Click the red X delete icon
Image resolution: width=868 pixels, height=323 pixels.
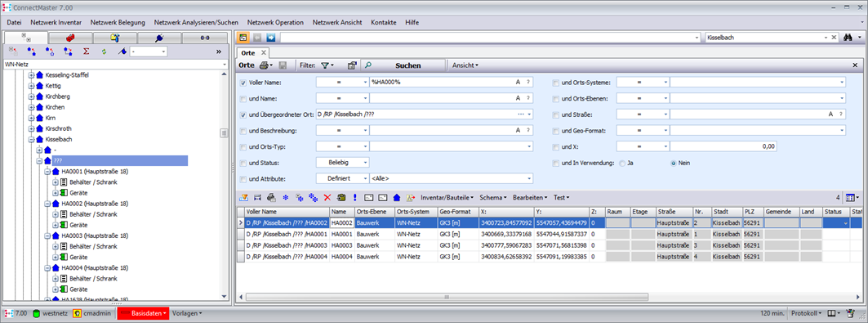click(x=327, y=197)
